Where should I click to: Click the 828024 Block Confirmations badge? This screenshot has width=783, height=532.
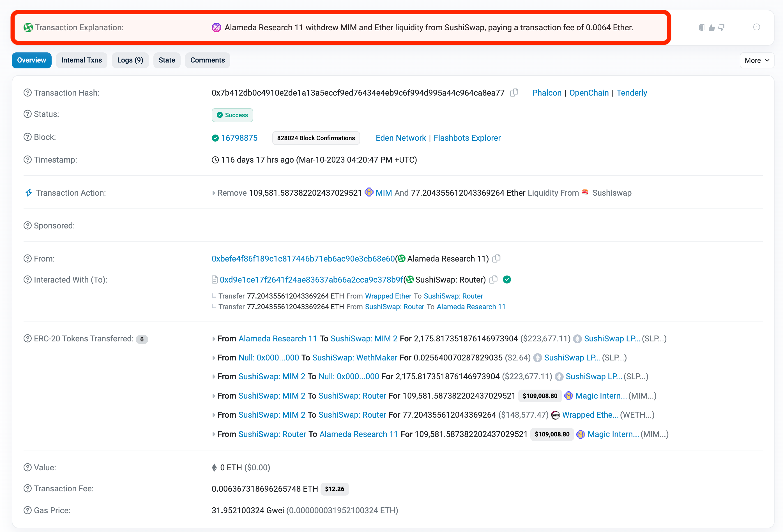tap(316, 138)
